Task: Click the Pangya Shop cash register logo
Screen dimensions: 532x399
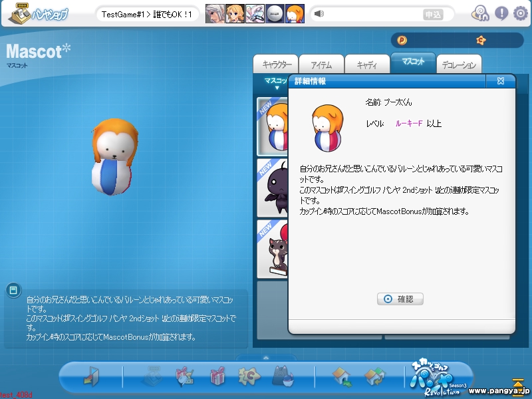Action: click(38, 14)
